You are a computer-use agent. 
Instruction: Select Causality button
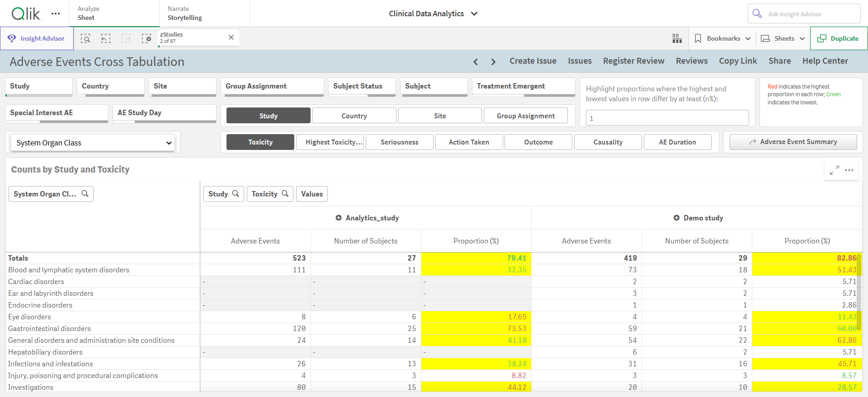pos(608,142)
